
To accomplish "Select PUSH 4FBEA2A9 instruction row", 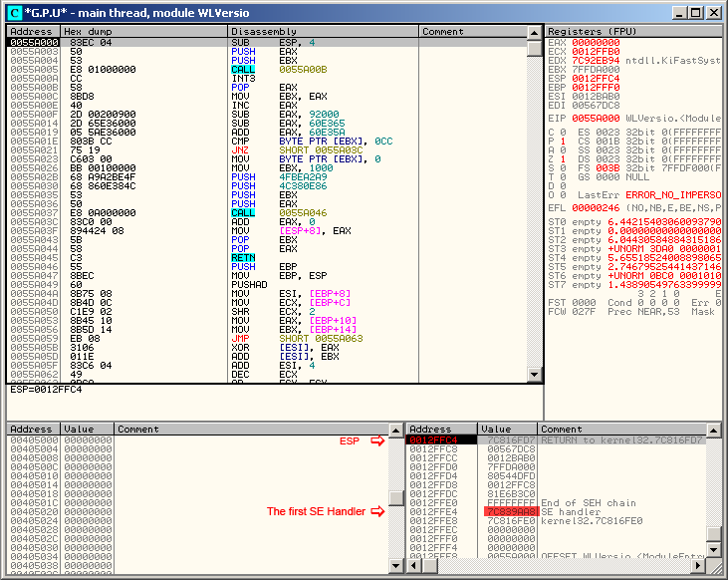I will coord(268,177).
